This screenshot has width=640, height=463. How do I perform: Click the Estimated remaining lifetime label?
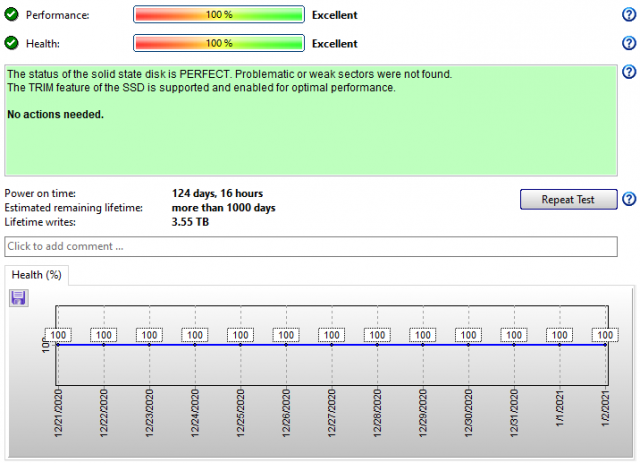73,208
